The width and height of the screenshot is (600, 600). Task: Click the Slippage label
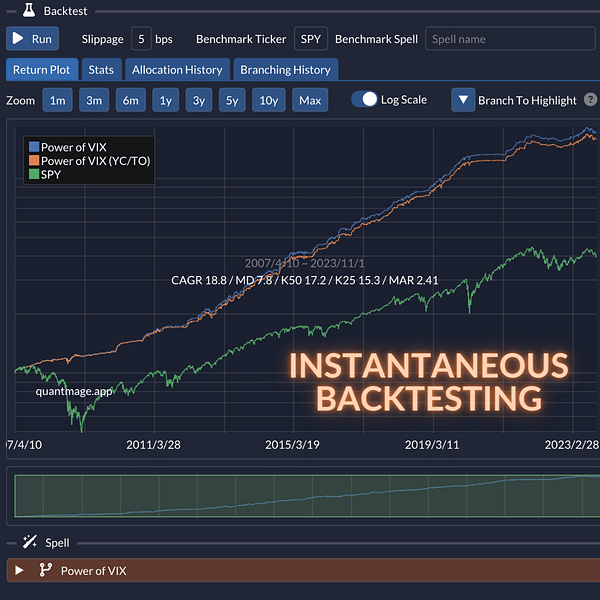pos(103,39)
